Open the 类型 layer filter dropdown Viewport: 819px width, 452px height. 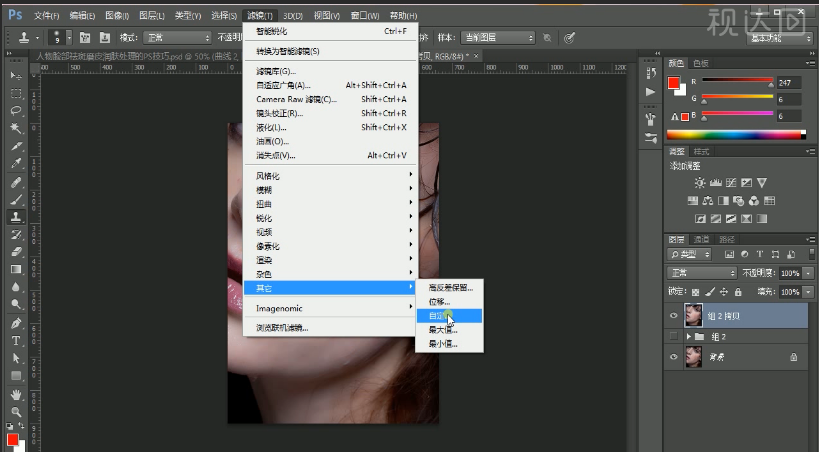coord(689,254)
